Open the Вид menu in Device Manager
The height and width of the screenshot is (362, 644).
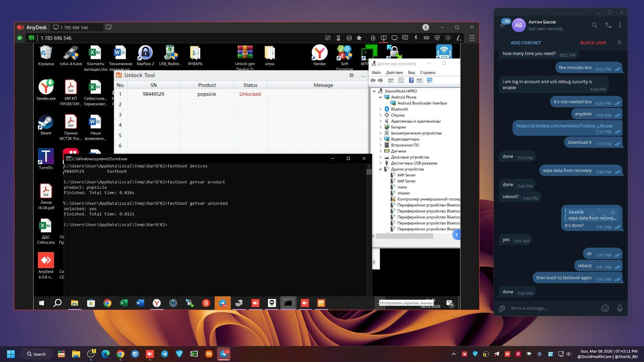click(412, 72)
